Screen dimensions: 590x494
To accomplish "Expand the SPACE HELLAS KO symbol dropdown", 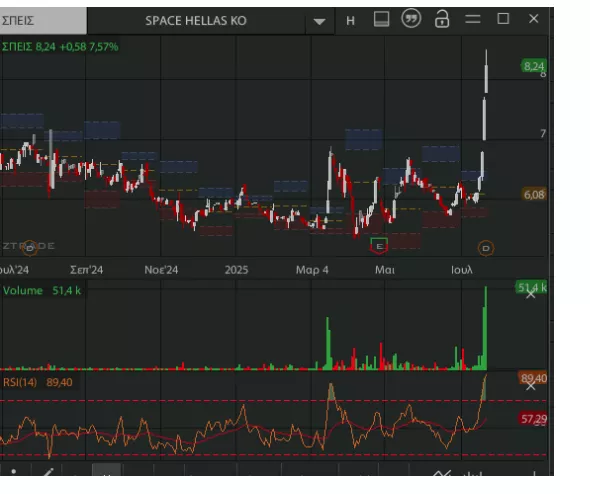I will (x=319, y=21).
